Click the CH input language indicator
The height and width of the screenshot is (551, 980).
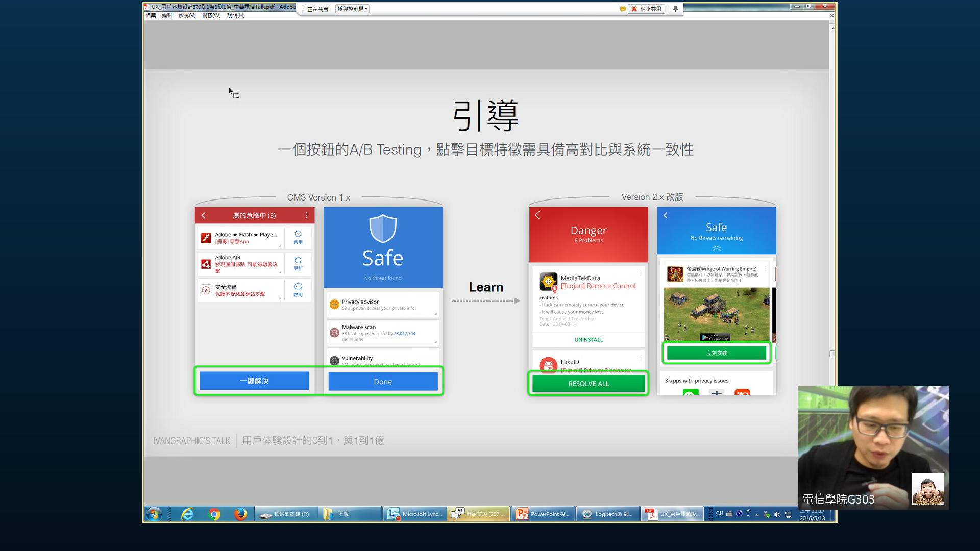point(719,514)
